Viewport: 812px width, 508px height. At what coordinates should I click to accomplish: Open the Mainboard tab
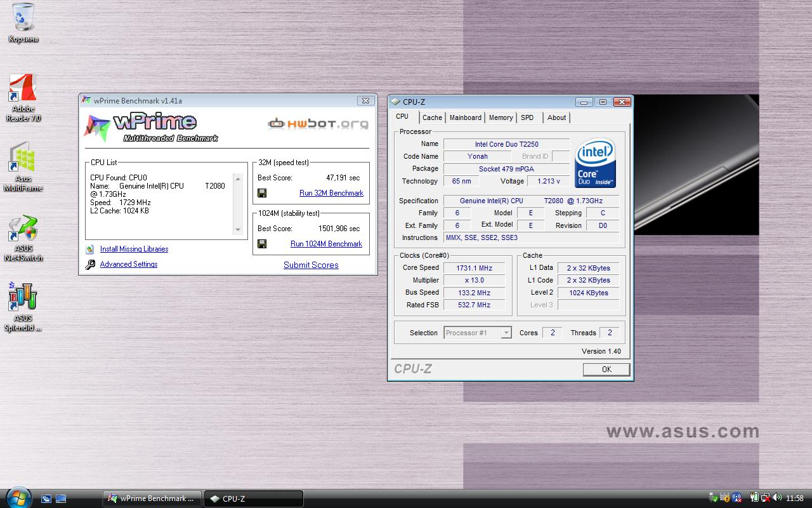click(x=465, y=117)
